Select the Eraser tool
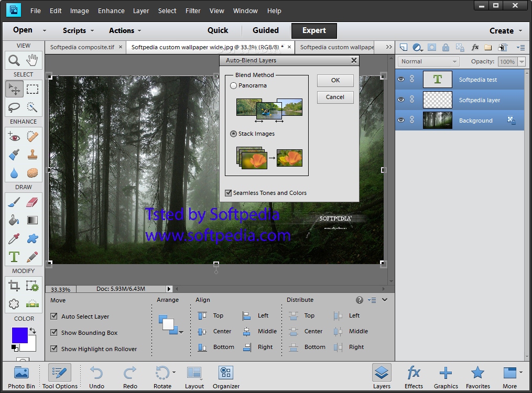Screen dimensions: 532x393 click(x=32, y=202)
